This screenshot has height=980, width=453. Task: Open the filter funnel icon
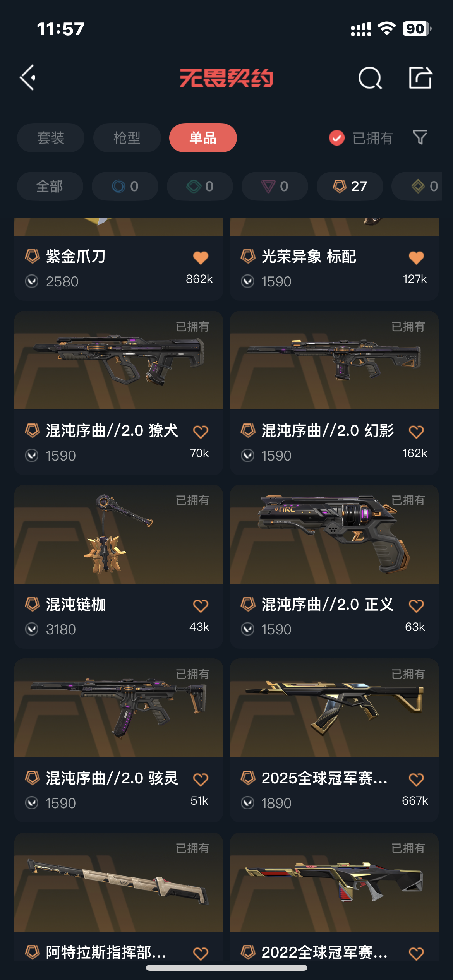coord(420,137)
